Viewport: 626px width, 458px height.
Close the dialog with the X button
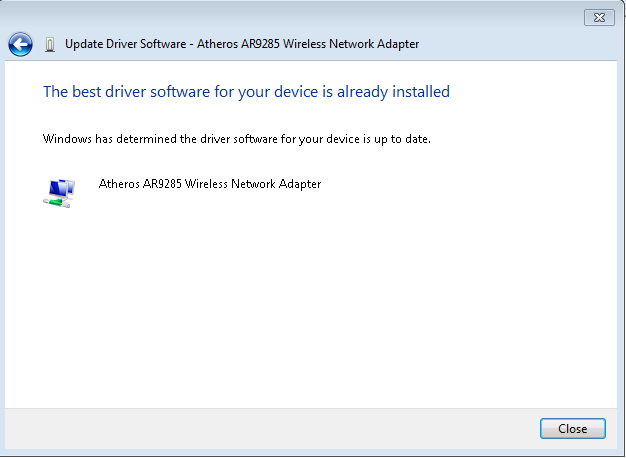[599, 18]
